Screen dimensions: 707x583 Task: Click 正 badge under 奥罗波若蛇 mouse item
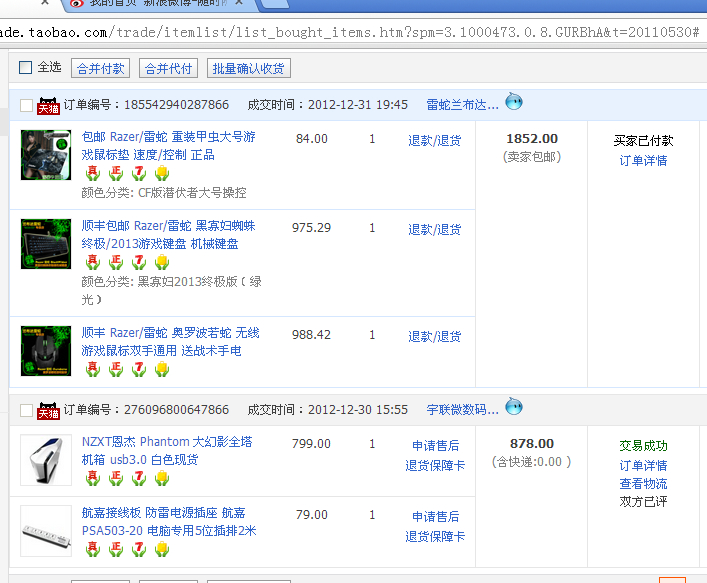pos(116,369)
